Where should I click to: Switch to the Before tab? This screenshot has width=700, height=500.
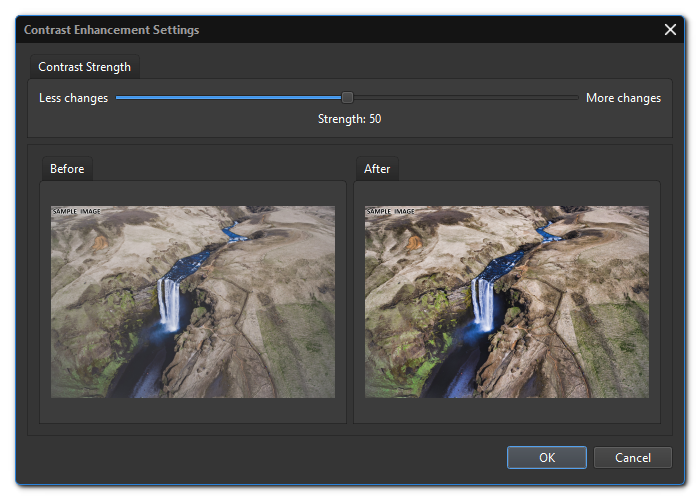tap(67, 169)
